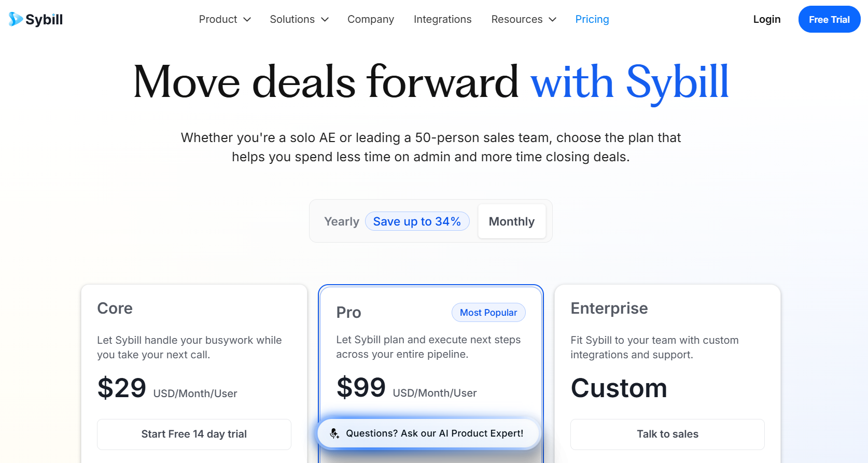Viewport: 868px width, 463px height.
Task: Open the Ask our AI Product Expert chat
Action: pyautogui.click(x=435, y=433)
